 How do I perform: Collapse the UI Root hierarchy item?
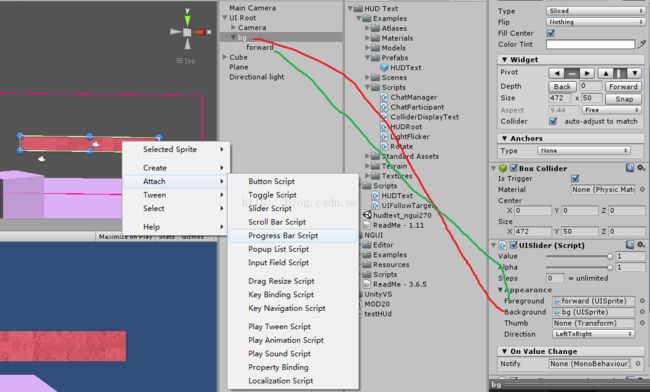pyautogui.click(x=225, y=18)
